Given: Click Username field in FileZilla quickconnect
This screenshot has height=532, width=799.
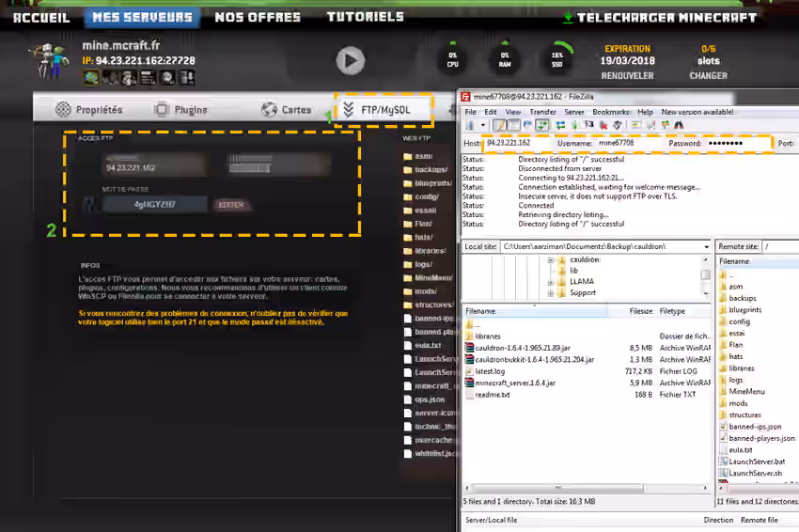Looking at the screenshot, I should pos(628,143).
